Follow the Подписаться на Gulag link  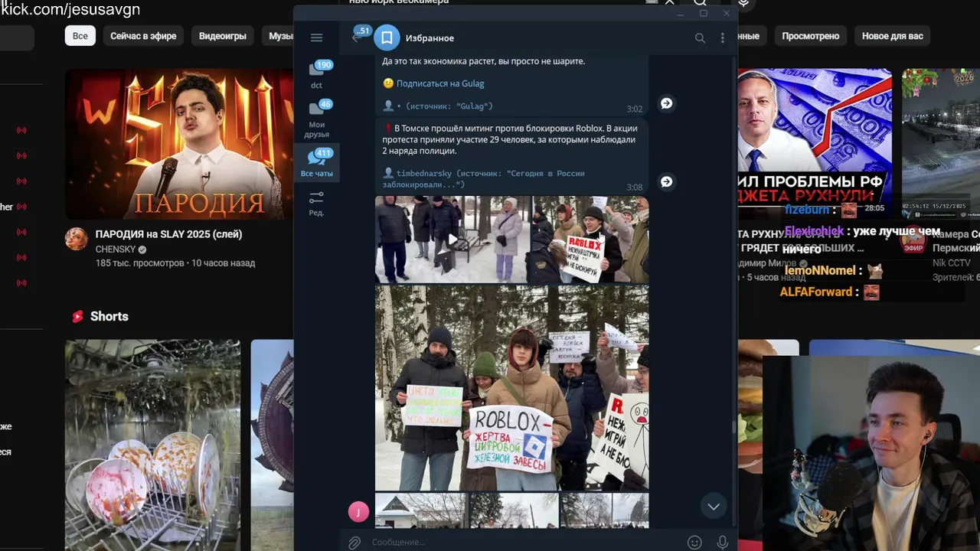(x=440, y=83)
